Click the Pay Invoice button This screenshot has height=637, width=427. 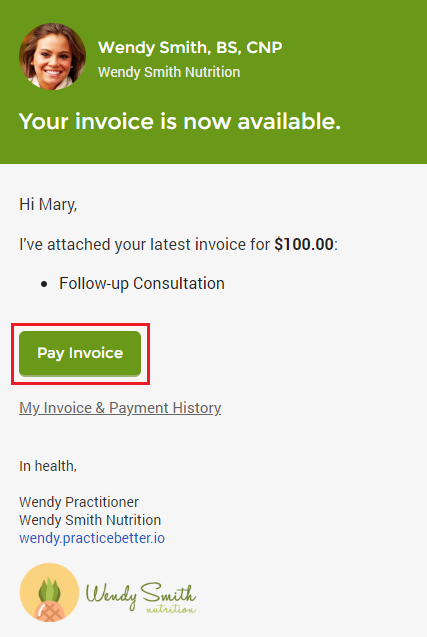[x=80, y=353]
